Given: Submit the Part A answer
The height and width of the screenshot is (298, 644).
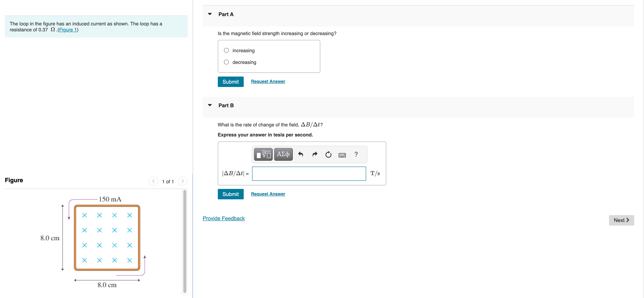Looking at the screenshot, I should click(x=230, y=82).
